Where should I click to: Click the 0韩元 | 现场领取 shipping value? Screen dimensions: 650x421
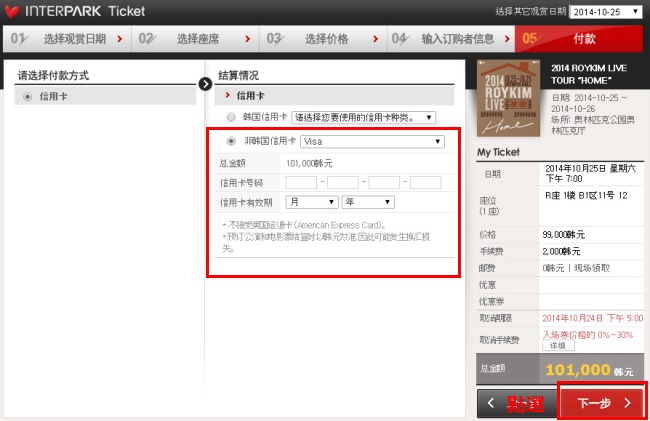[576, 268]
